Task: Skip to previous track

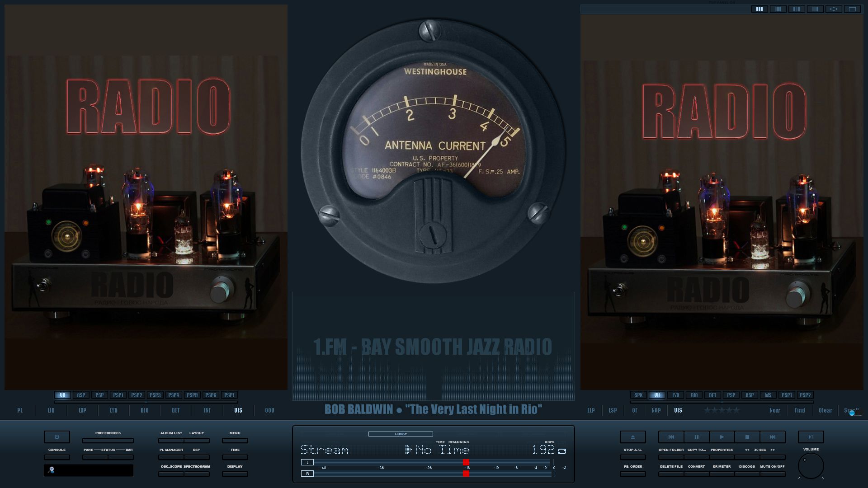Action: [x=671, y=437]
